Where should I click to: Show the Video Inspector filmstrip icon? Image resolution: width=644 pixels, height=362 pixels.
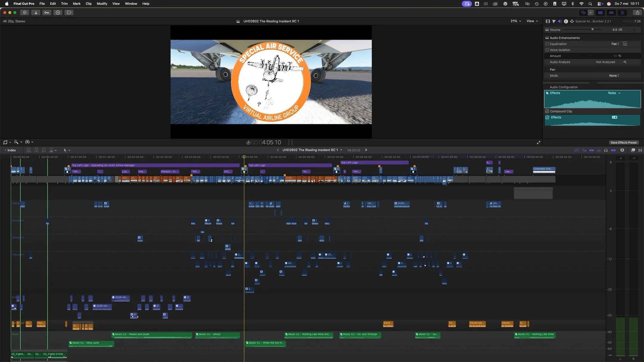tap(548, 21)
